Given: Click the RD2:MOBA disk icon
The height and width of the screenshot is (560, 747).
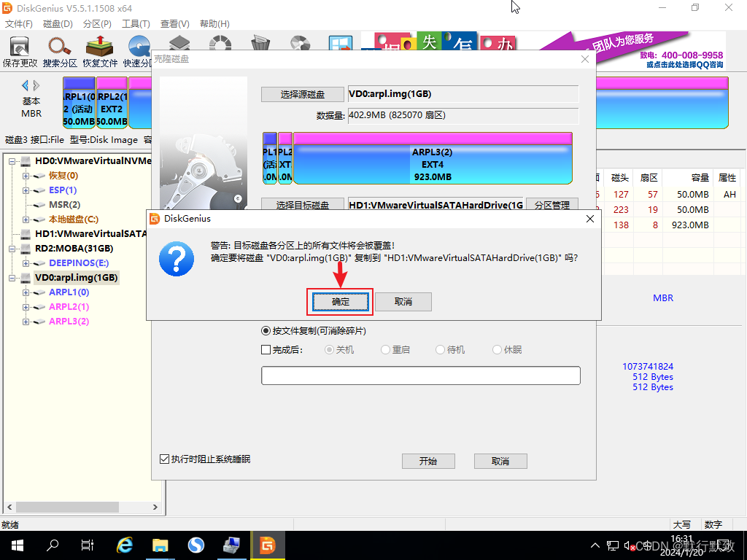Looking at the screenshot, I should click(x=26, y=249).
